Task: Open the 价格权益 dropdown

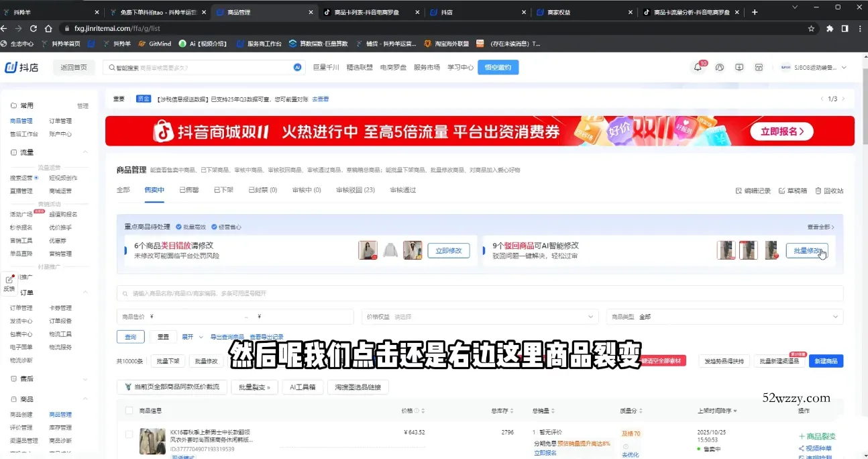Action: click(x=480, y=317)
